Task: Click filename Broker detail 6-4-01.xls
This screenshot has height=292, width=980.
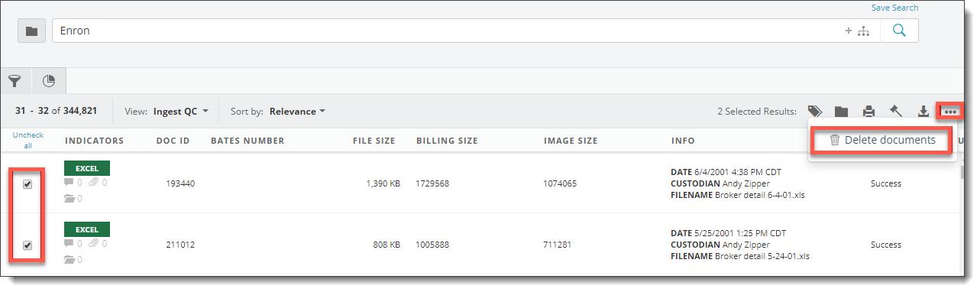Action: pos(760,195)
